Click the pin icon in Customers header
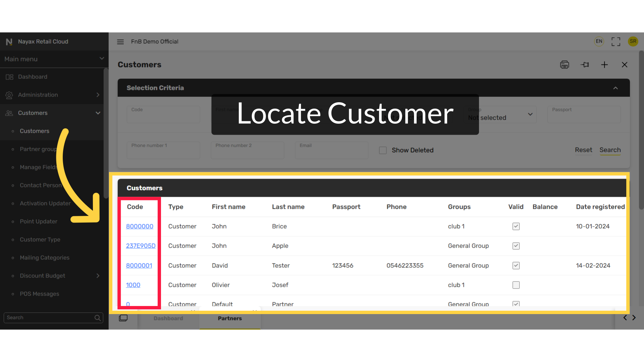The width and height of the screenshot is (644, 362). tap(585, 65)
